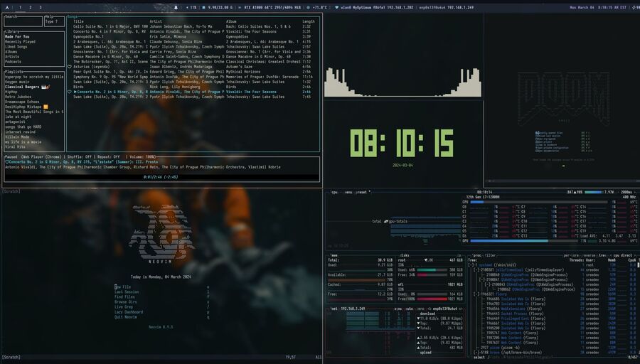
Task: Collapse the 2100381 jellyfinmediaplayer tree node
Action: pos(476,269)
